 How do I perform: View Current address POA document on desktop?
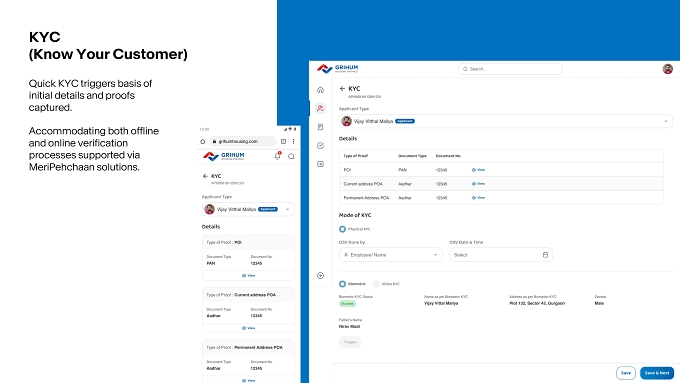tap(478, 184)
